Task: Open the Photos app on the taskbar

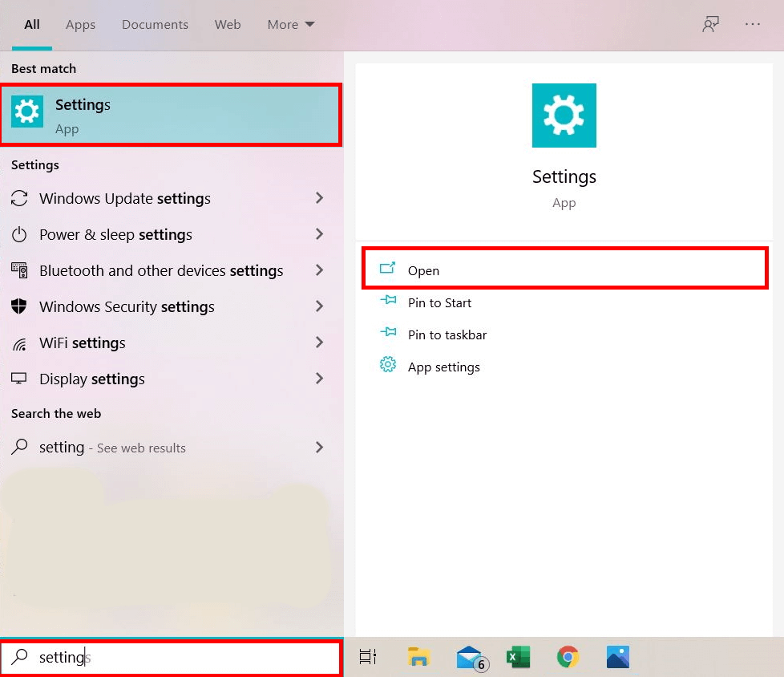Action: (x=618, y=656)
